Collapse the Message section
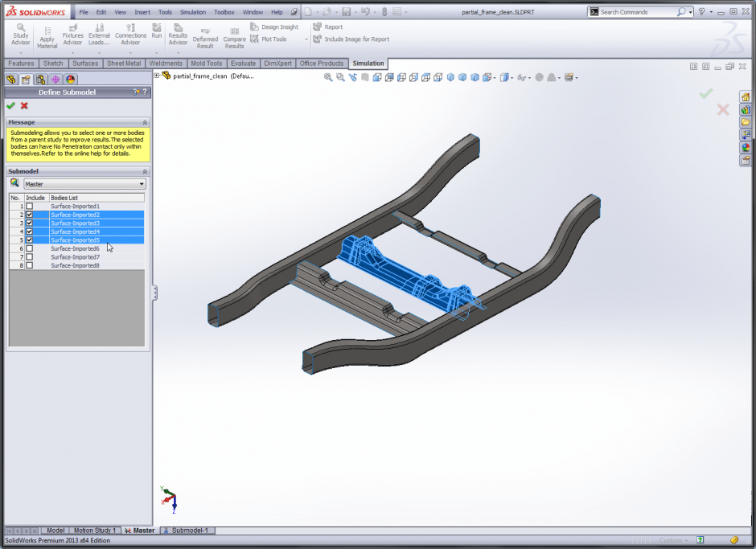The width and height of the screenshot is (756, 549). click(x=145, y=122)
